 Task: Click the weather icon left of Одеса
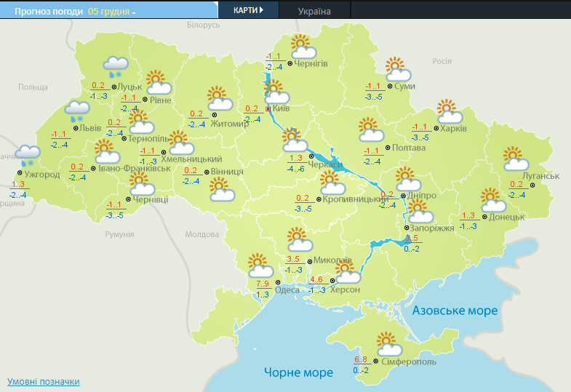[x=258, y=264]
